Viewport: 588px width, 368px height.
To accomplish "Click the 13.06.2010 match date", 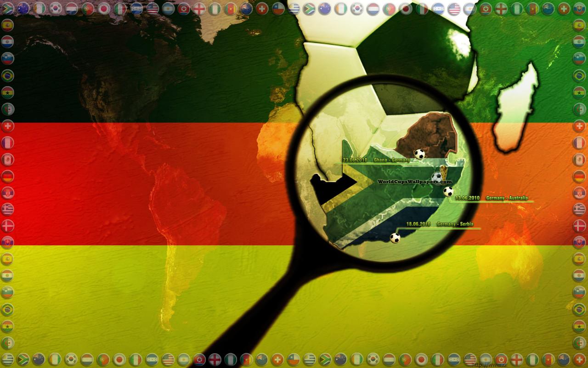I will point(467,198).
